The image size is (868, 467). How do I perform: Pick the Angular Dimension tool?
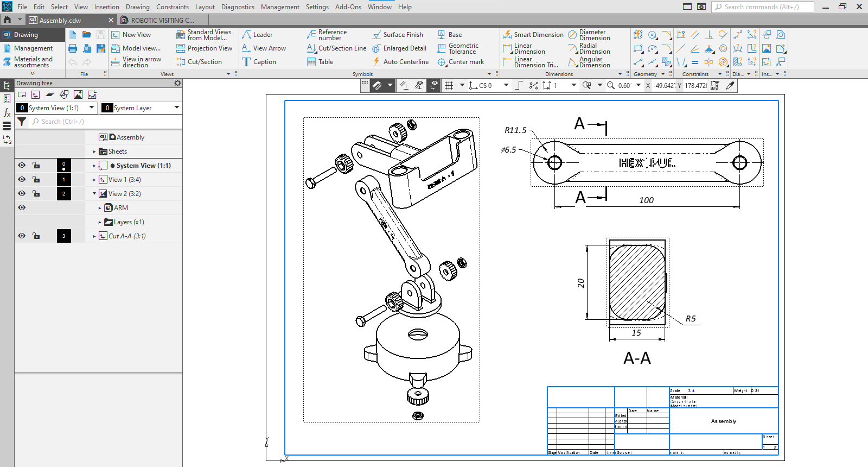[x=589, y=62]
